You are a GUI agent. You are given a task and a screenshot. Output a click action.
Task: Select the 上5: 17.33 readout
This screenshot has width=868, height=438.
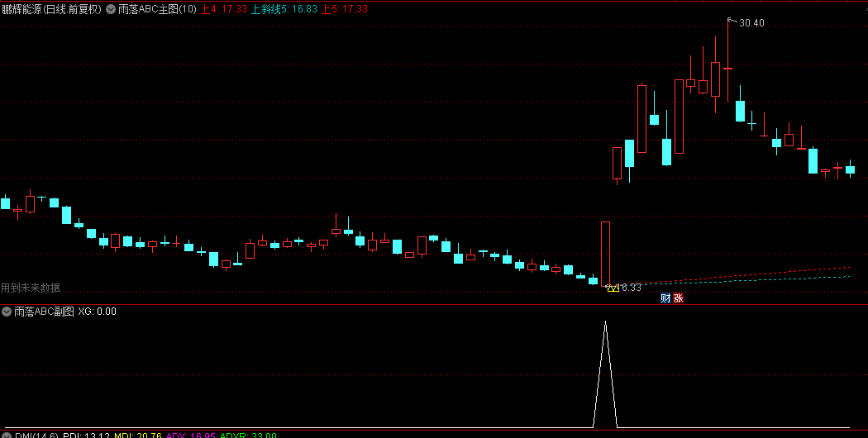tap(345, 9)
